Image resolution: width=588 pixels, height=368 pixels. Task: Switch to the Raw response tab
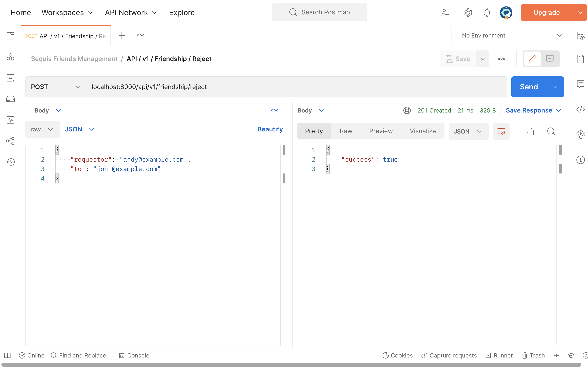pos(346,131)
